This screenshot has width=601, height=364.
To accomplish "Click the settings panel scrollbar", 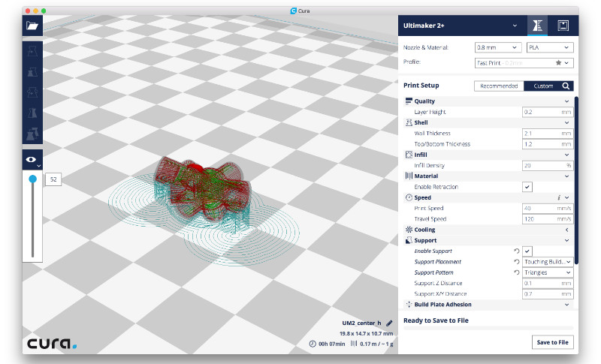I will (576, 180).
